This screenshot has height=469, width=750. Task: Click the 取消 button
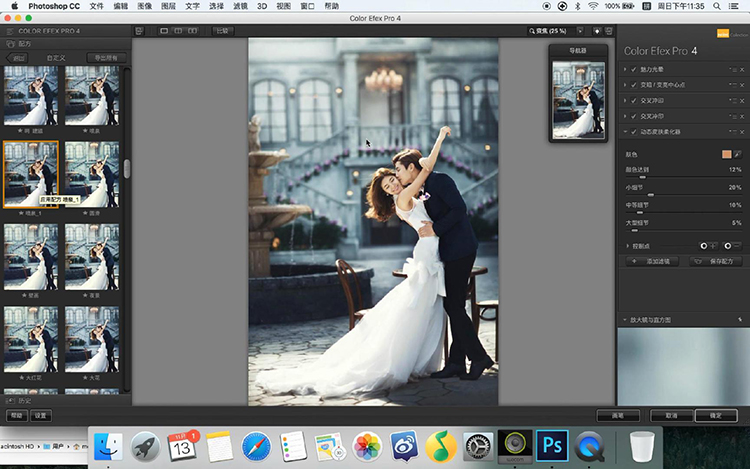672,415
